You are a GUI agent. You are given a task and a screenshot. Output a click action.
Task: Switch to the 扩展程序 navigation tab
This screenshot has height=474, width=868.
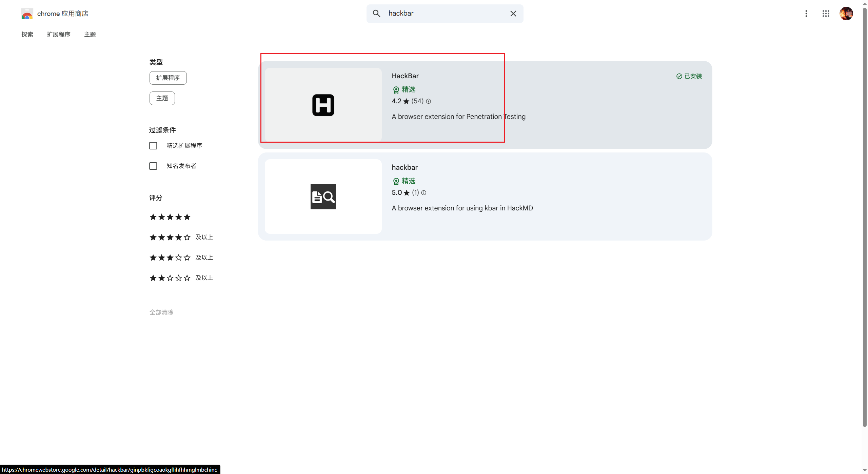pyautogui.click(x=58, y=35)
